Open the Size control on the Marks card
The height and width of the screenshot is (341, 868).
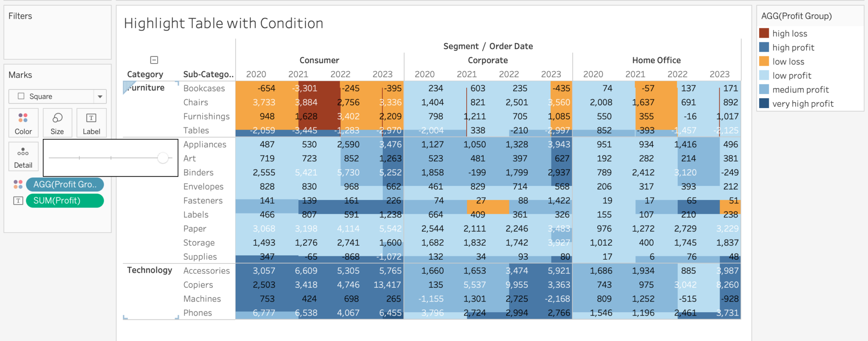click(x=57, y=123)
